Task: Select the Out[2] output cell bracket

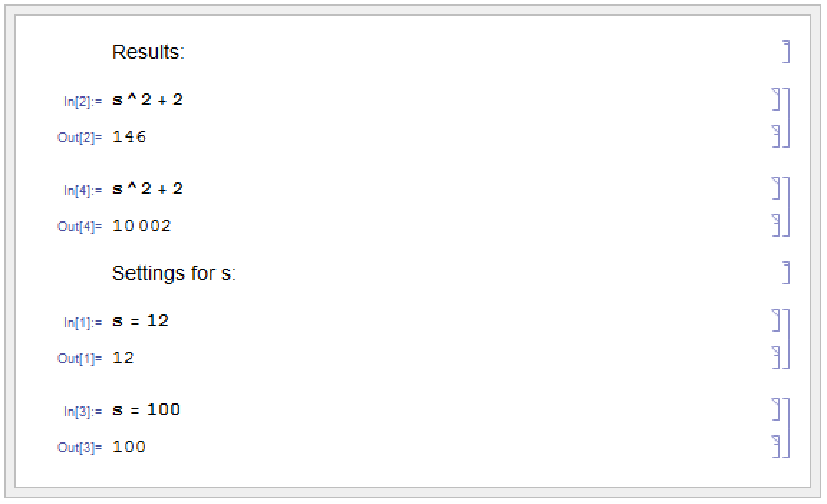Action: (x=776, y=136)
